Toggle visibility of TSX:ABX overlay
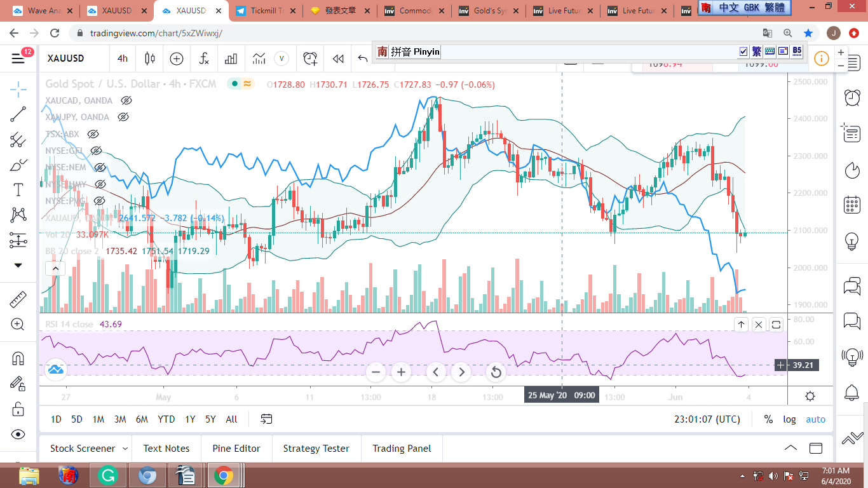This screenshot has width=868, height=488. (x=93, y=134)
